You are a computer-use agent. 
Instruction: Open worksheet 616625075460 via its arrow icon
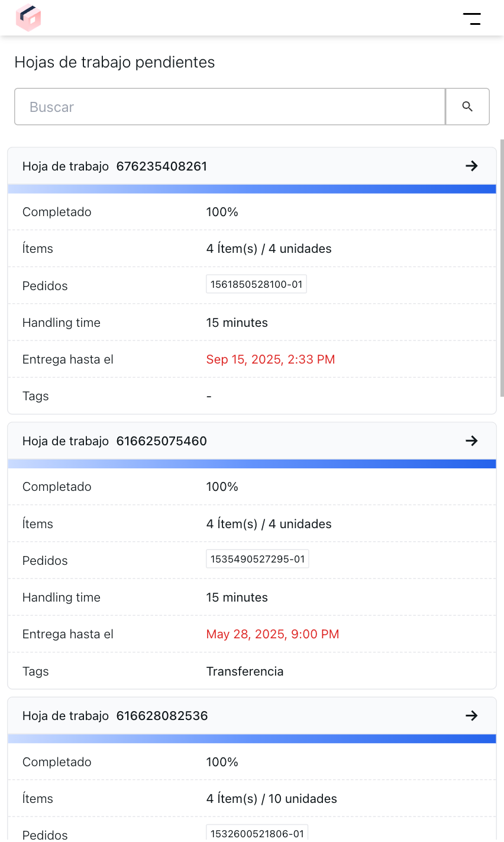pyautogui.click(x=471, y=441)
